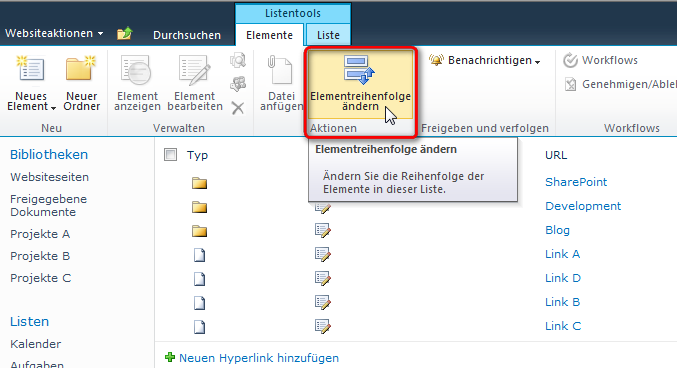Open the Link A hyperlink

pyautogui.click(x=563, y=254)
